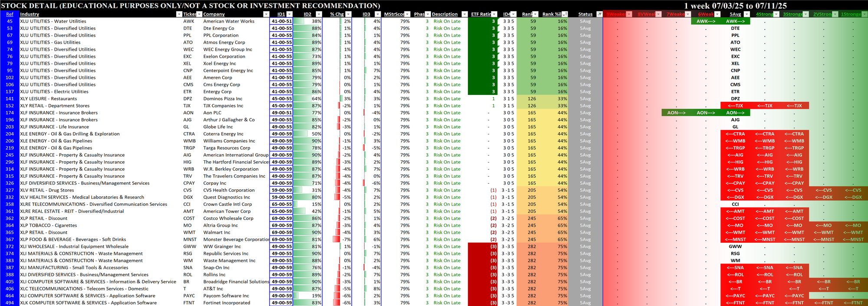Image resolution: width=868 pixels, height=306 pixels.
Task: Open the 6Weak column filter dropdown
Action: click(717, 14)
